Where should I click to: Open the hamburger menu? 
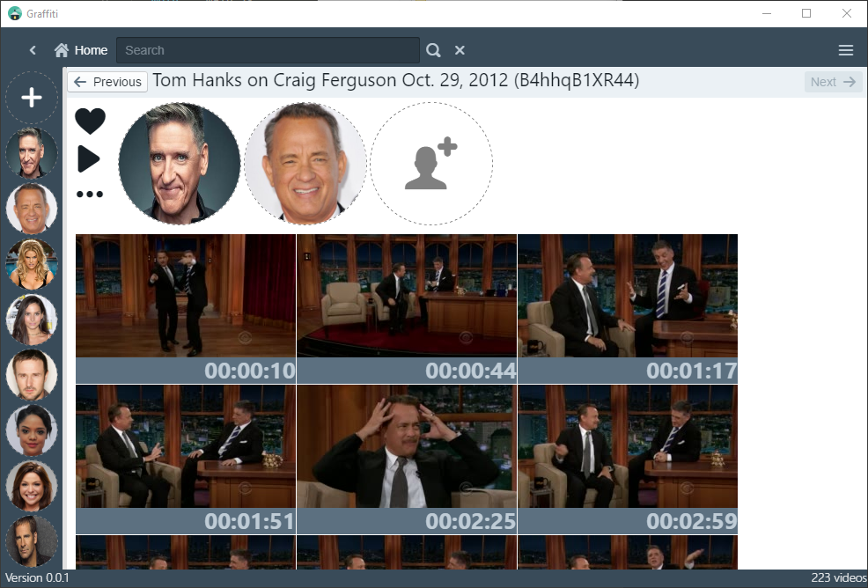coord(845,50)
